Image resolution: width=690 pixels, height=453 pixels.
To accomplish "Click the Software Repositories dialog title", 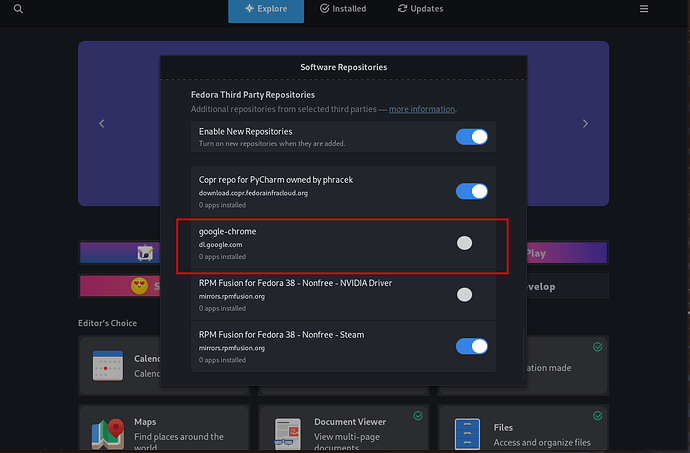I will [344, 67].
